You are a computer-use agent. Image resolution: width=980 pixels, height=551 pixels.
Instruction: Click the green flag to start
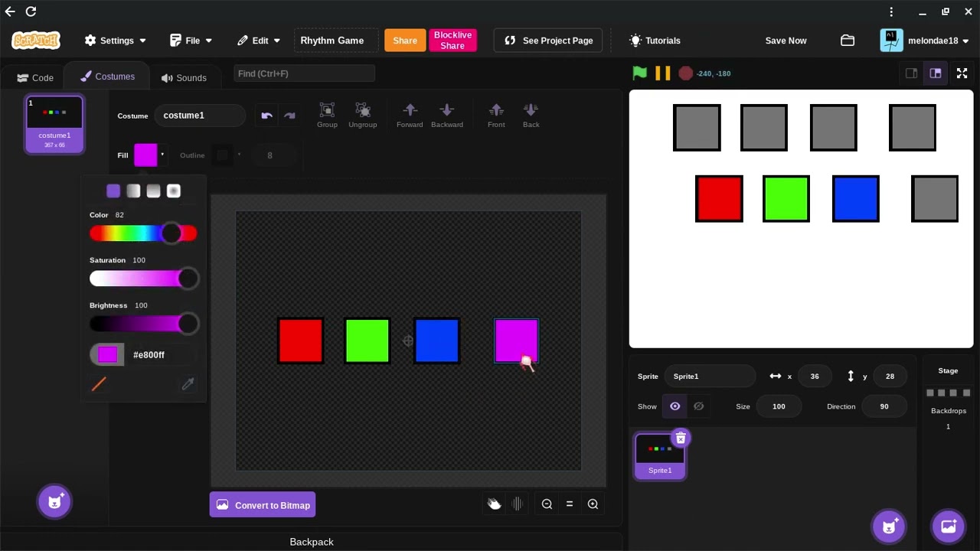(639, 73)
